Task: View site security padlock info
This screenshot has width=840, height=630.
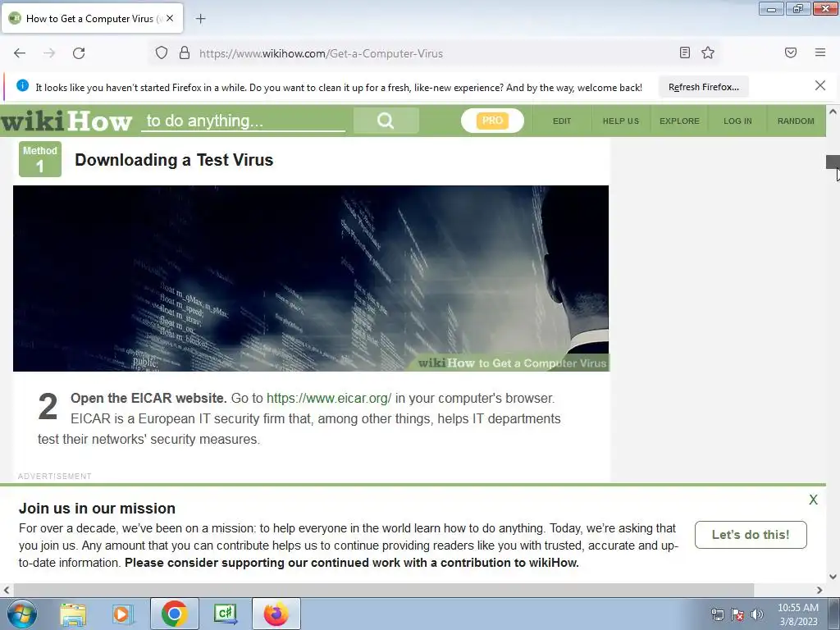Action: (x=185, y=53)
